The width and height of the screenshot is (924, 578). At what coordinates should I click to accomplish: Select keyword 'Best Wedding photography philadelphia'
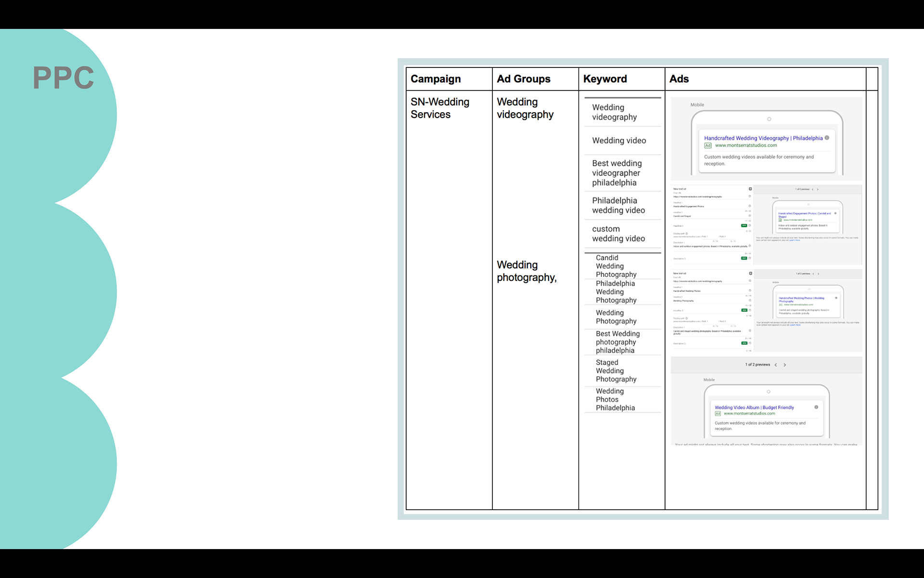coord(618,342)
